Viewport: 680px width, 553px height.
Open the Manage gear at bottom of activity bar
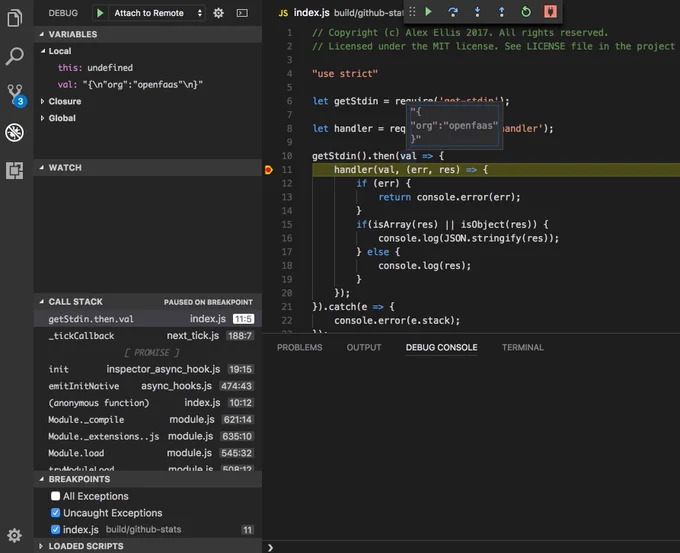[x=14, y=535]
